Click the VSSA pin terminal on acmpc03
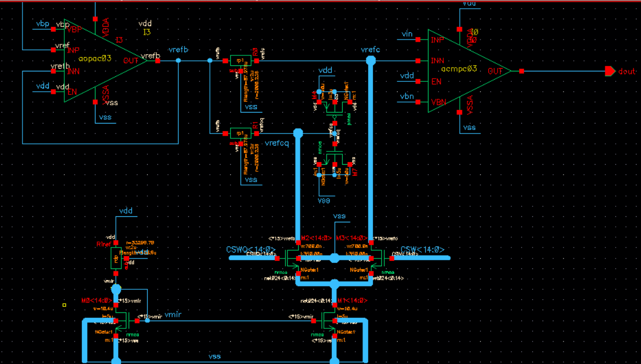The height and width of the screenshot is (364, 641). [x=460, y=113]
